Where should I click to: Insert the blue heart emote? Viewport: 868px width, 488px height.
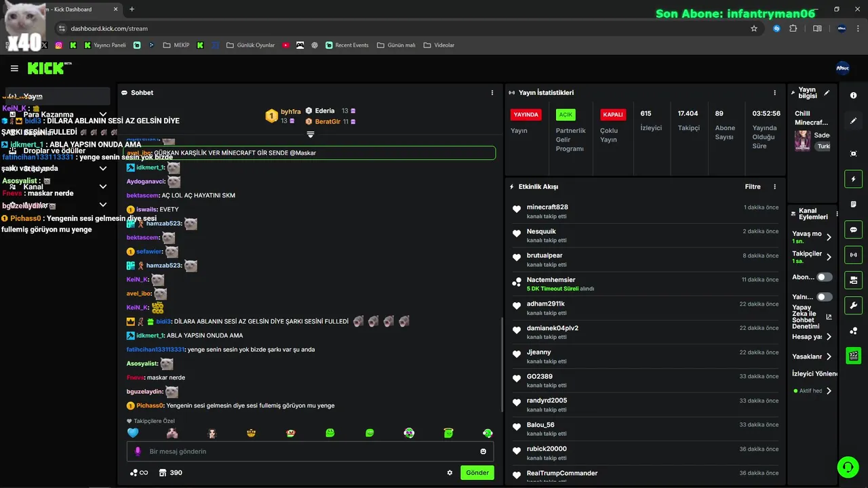point(133,433)
